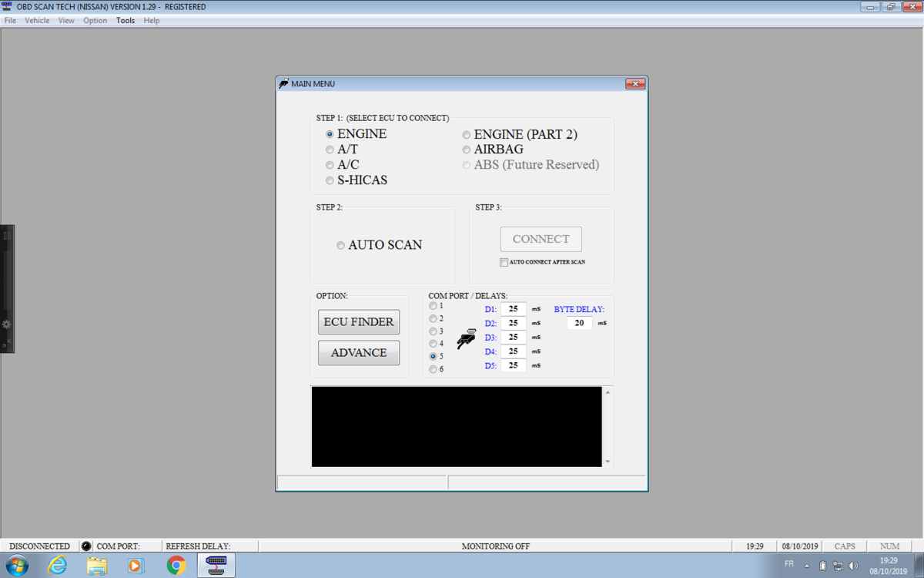This screenshot has height=578, width=924.
Task: Click the network tray icon
Action: pyautogui.click(x=838, y=566)
